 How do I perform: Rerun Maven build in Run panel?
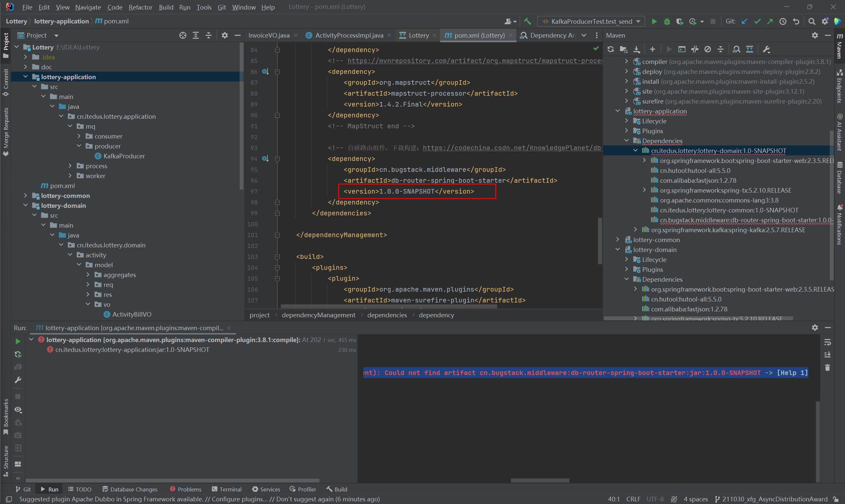click(x=18, y=341)
